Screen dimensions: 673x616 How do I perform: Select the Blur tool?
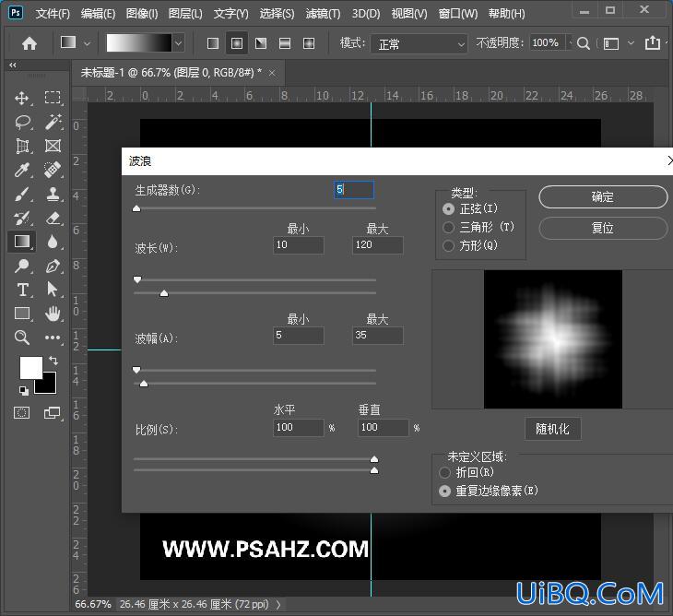click(x=53, y=242)
